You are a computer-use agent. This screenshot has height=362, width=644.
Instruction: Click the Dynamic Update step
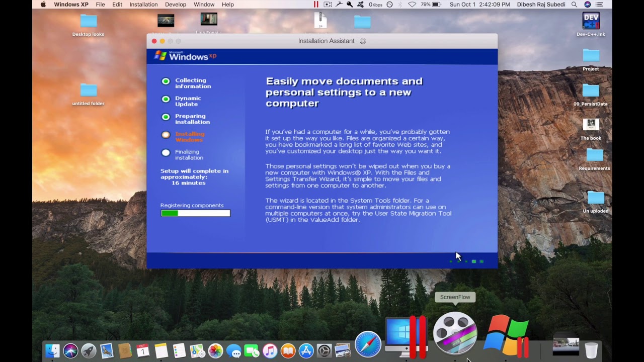(182, 101)
